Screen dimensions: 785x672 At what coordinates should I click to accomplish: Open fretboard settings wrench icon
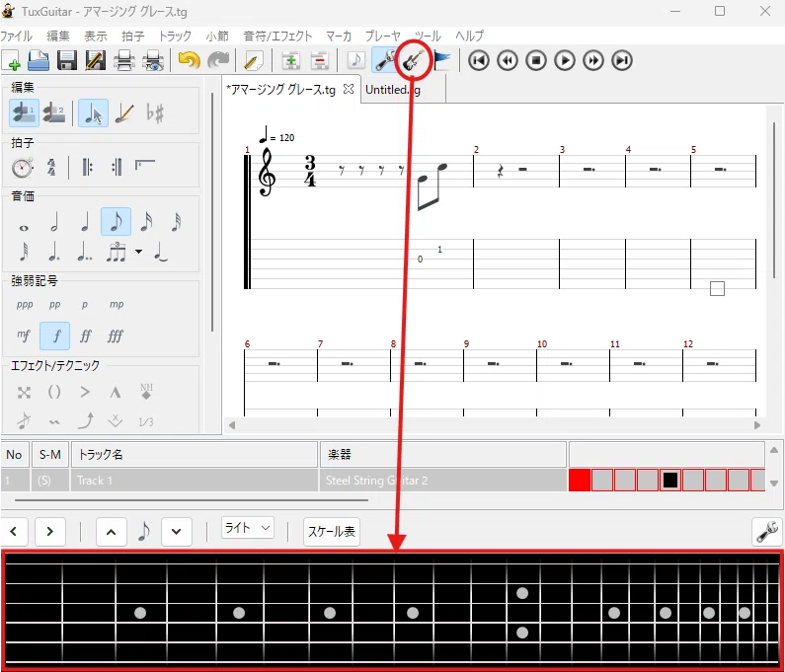click(x=766, y=532)
